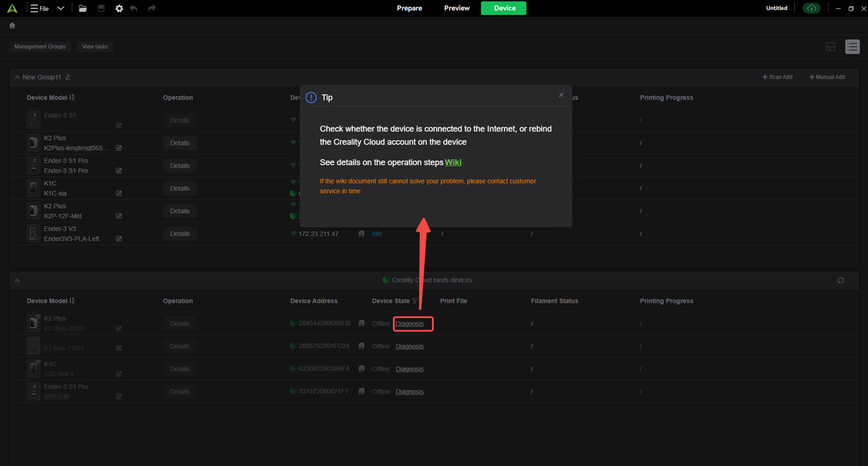
Task: Click the Ender3V3-PLA-Left printer thumbnail
Action: click(33, 234)
